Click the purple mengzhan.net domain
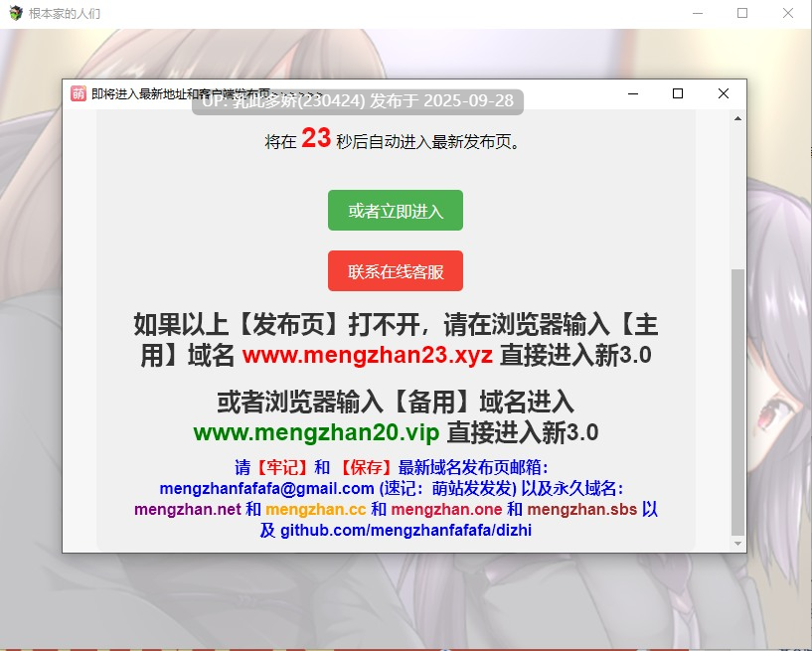812x651 pixels. tap(188, 509)
